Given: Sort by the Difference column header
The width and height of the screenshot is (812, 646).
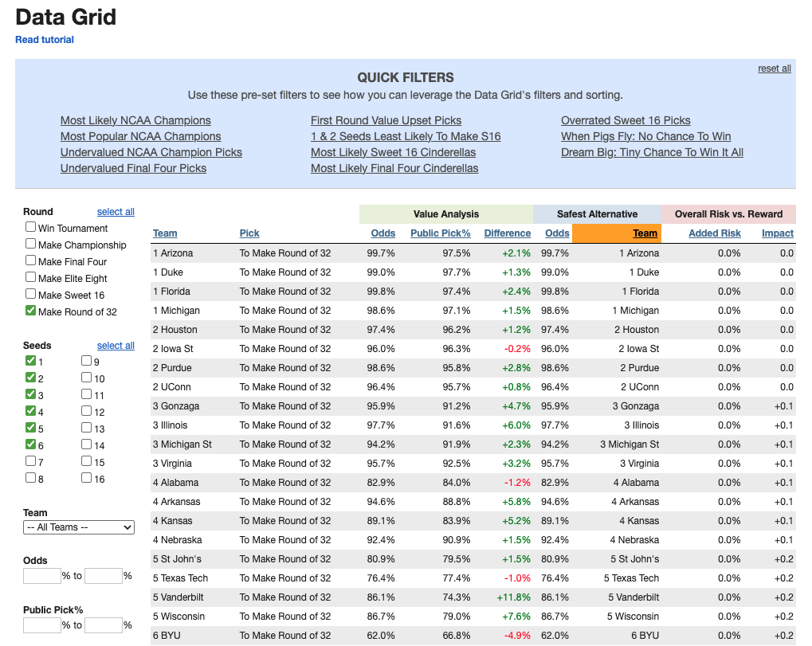Looking at the screenshot, I should click(507, 233).
